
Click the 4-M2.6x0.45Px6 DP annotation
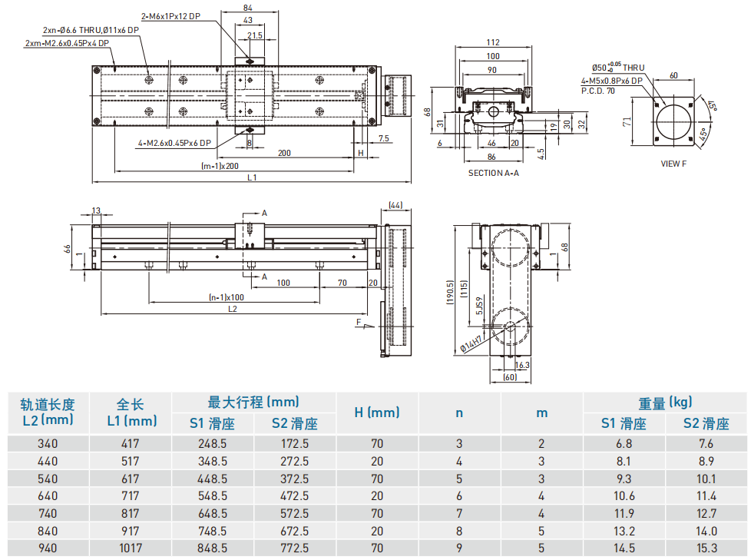pos(174,143)
